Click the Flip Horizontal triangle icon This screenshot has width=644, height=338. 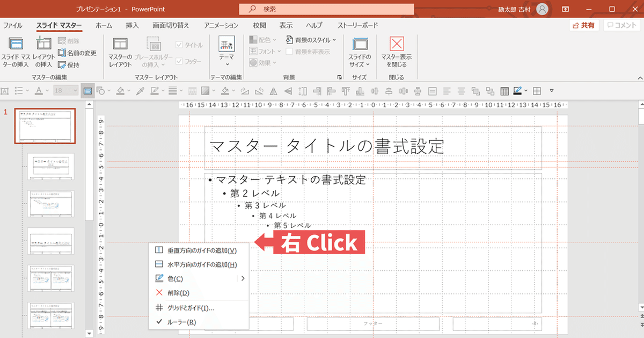click(x=274, y=91)
